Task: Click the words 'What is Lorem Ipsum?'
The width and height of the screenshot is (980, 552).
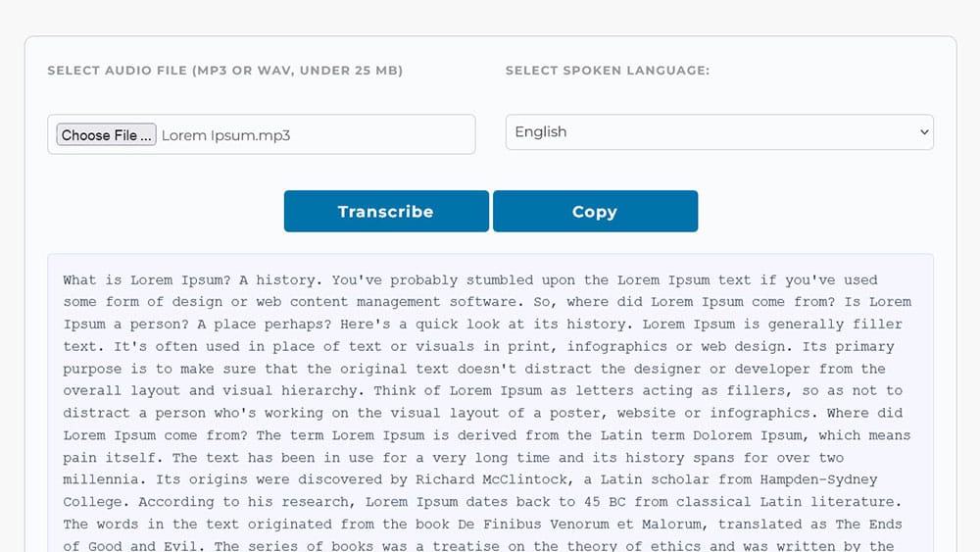Action: click(x=147, y=280)
